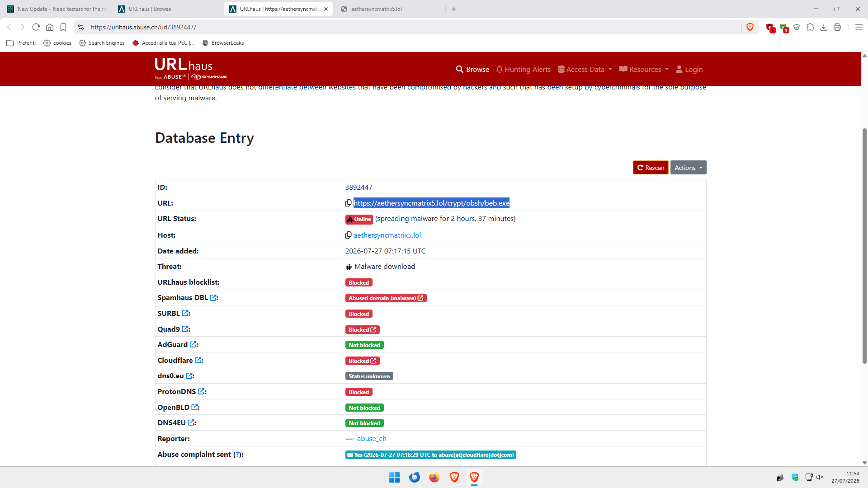Switch to the 'URLhaus | Browse' tab
The image size is (868, 488).
(x=167, y=9)
